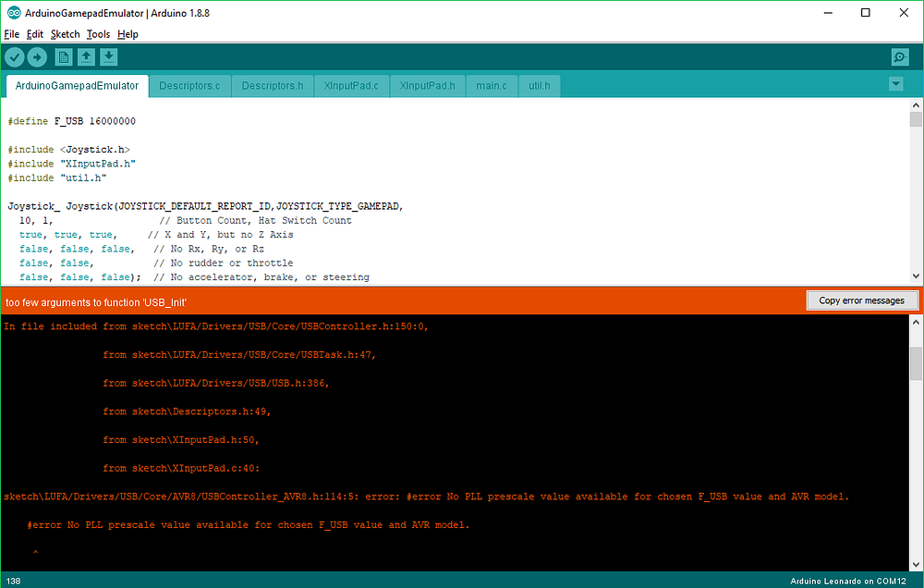The height and width of the screenshot is (588, 924).
Task: Click the console line mentioning USB.h:386
Action: point(216,383)
